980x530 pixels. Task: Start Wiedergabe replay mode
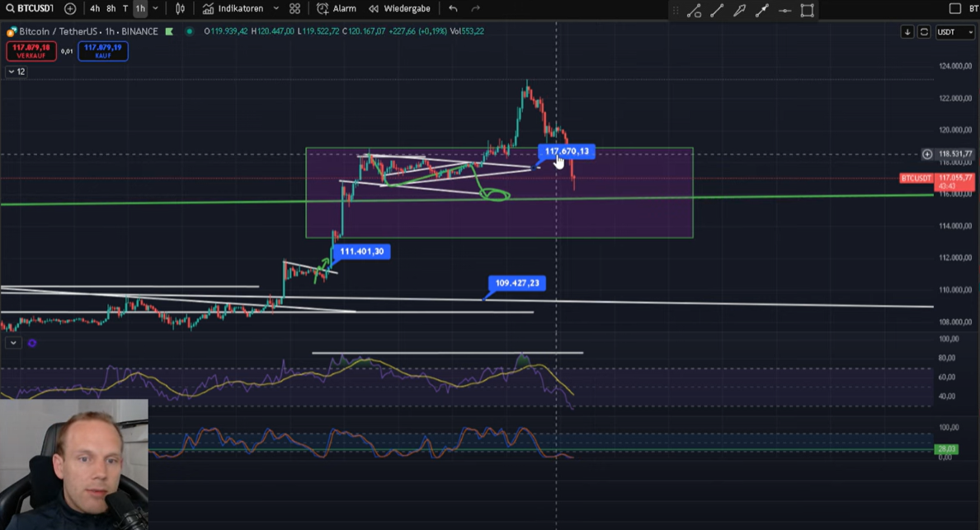(399, 9)
